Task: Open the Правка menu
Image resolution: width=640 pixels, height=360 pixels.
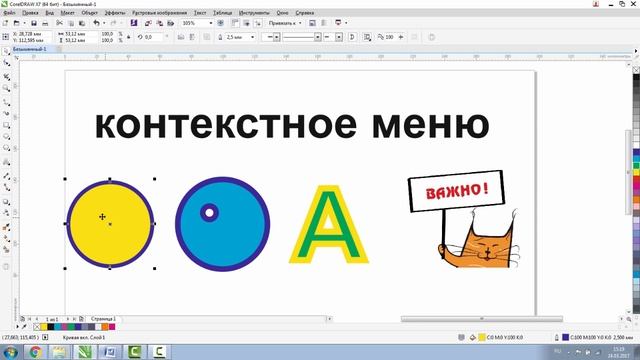Action: pos(30,13)
